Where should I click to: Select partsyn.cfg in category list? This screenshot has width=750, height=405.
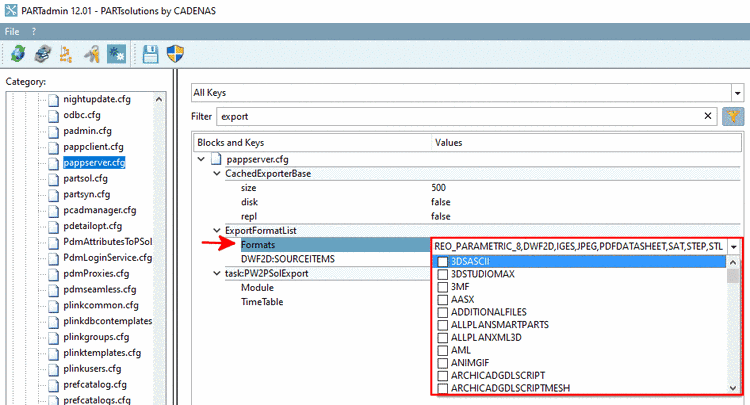[x=87, y=195]
